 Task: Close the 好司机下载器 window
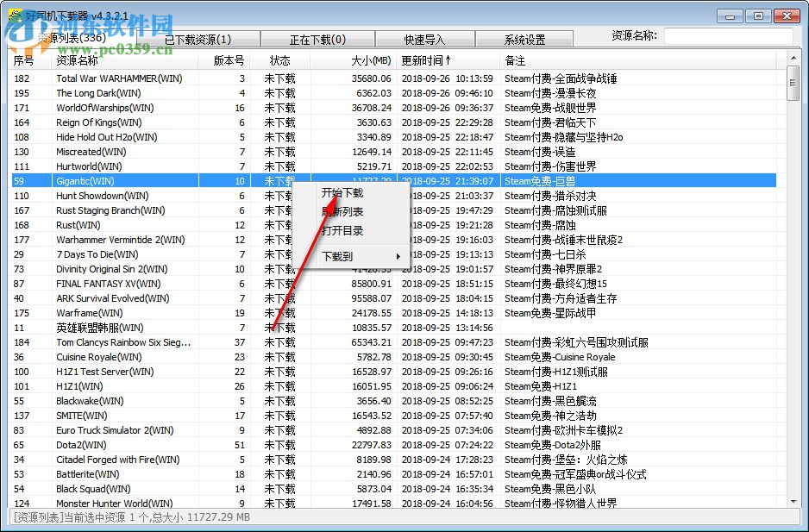point(787,16)
